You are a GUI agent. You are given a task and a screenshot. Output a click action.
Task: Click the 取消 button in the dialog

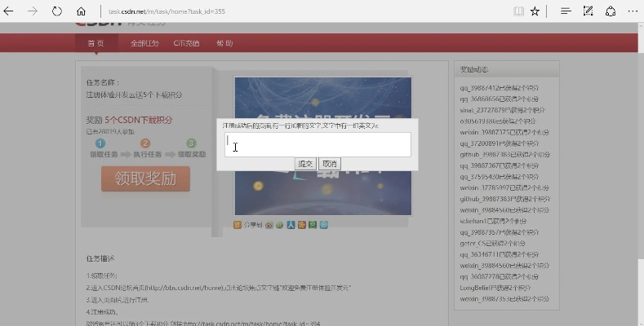pyautogui.click(x=330, y=164)
